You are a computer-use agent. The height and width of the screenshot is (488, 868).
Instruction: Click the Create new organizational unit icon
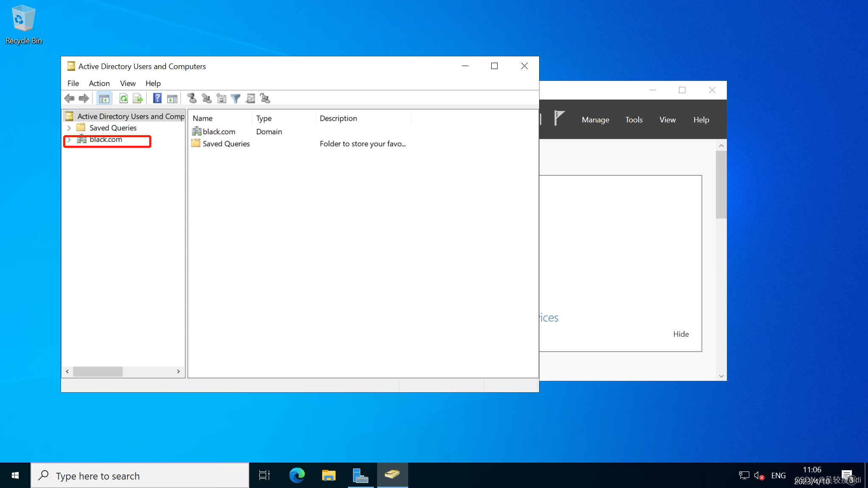[221, 98]
